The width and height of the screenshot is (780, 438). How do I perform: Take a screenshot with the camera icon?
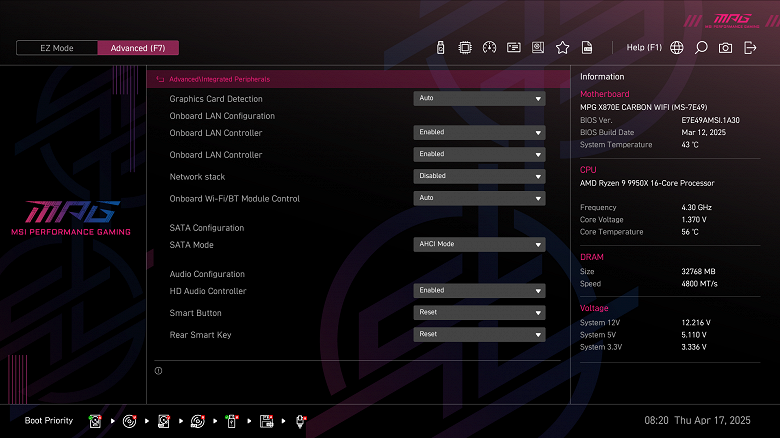(x=725, y=48)
